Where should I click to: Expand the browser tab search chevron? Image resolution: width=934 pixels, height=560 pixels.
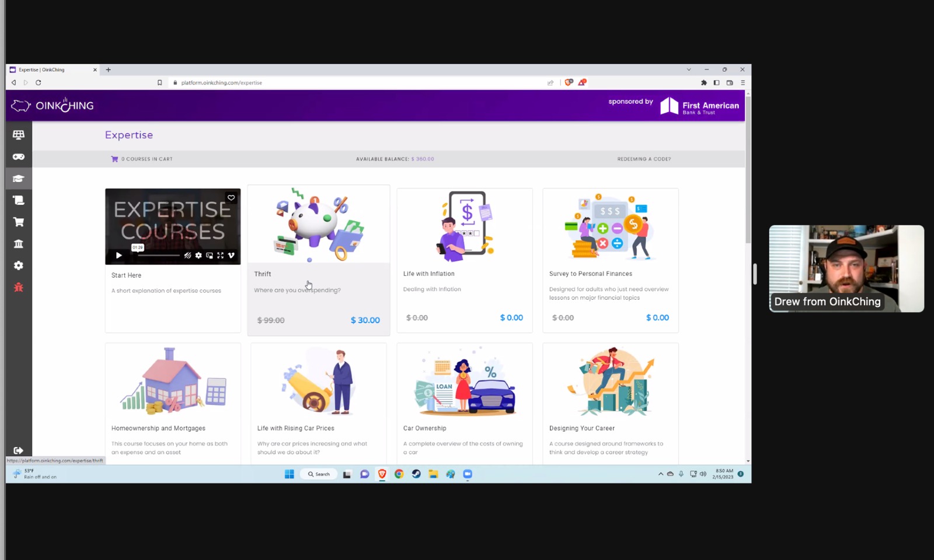[x=689, y=69]
